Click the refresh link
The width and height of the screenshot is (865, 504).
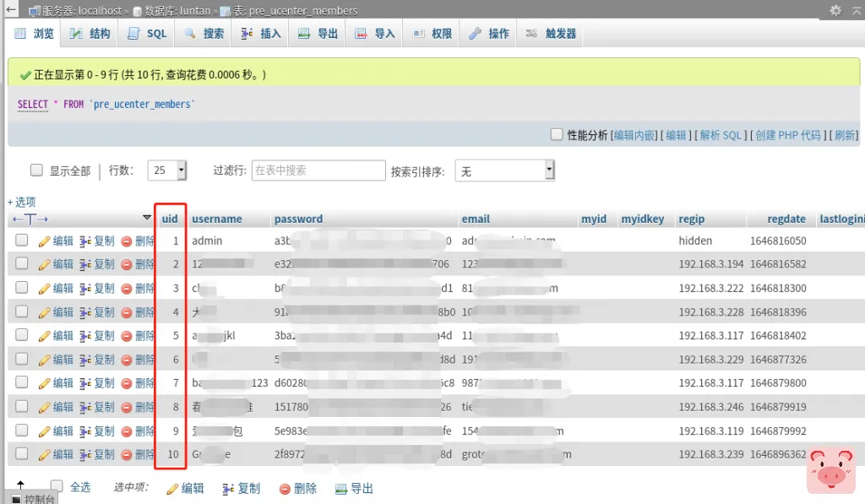pyautogui.click(x=844, y=136)
